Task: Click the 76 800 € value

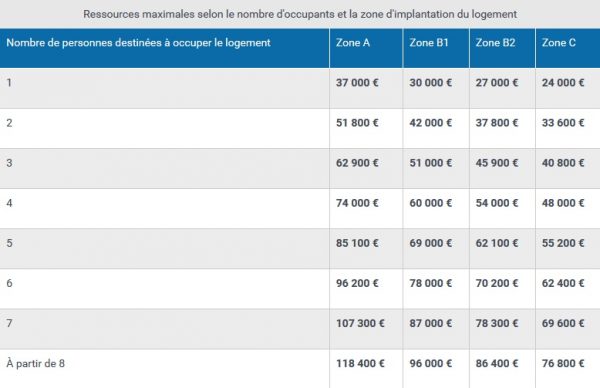Action: (x=563, y=364)
